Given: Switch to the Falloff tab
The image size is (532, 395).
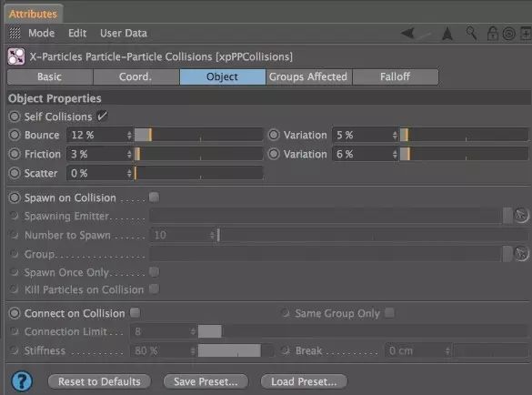Looking at the screenshot, I should 396,76.
